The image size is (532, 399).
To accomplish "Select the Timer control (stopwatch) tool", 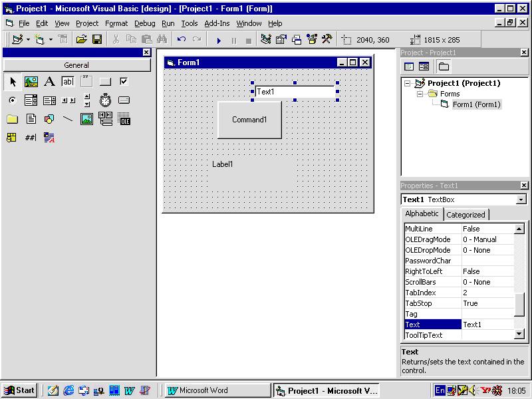I will point(105,100).
